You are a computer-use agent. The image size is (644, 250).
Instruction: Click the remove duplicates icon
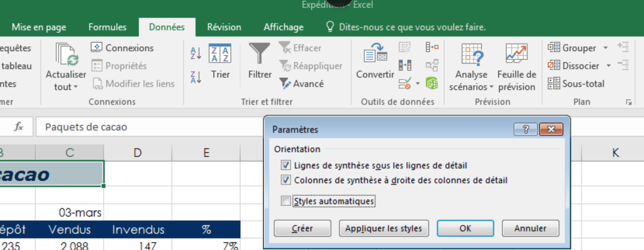click(x=405, y=65)
